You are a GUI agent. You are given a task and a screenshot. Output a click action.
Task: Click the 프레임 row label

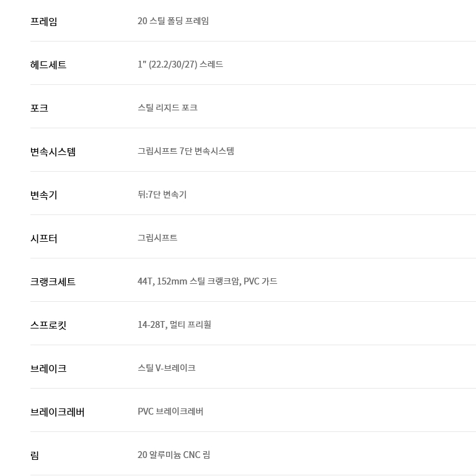[44, 22]
